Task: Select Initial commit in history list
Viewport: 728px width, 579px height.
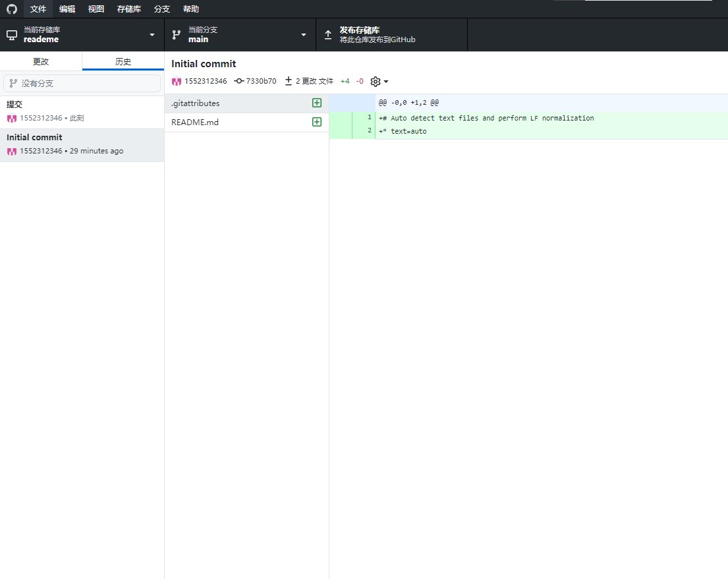Action: (82, 144)
